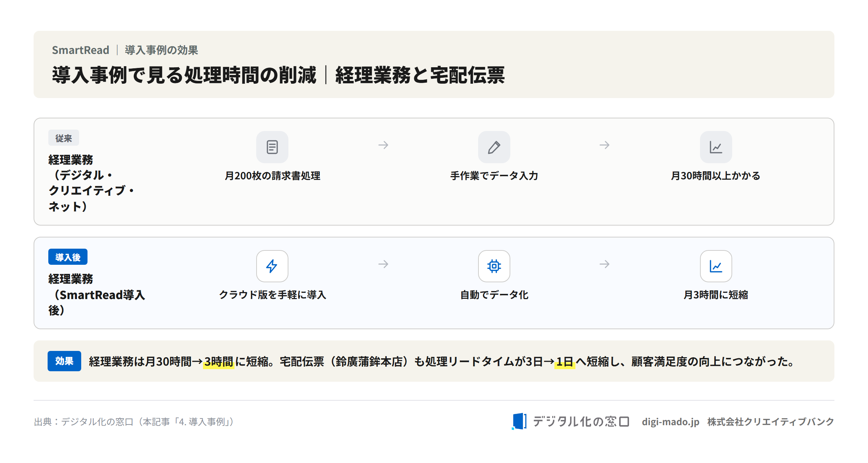
Task: Click the 経理業務 (SmartRead導入後) label
Action: 97,295
